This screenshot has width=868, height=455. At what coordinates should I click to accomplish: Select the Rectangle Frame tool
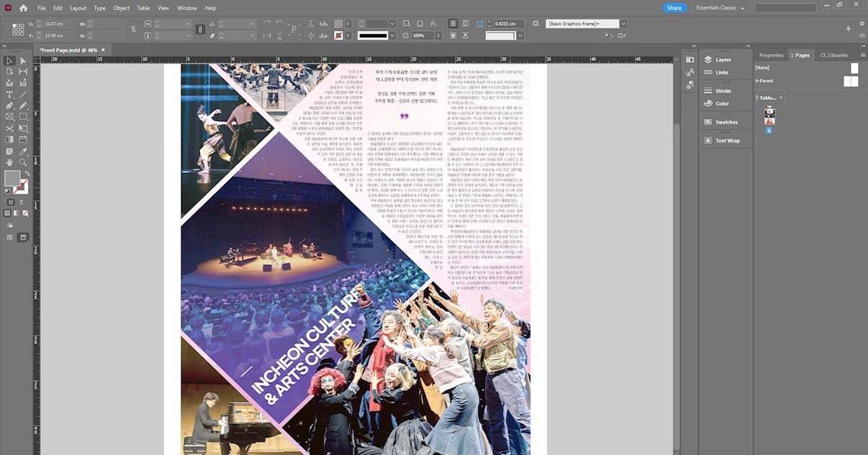(x=9, y=117)
